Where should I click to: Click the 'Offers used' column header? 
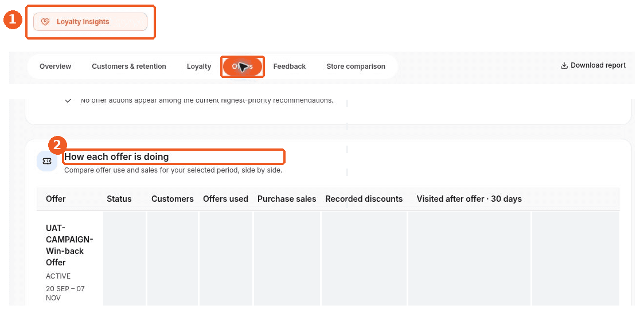(225, 199)
